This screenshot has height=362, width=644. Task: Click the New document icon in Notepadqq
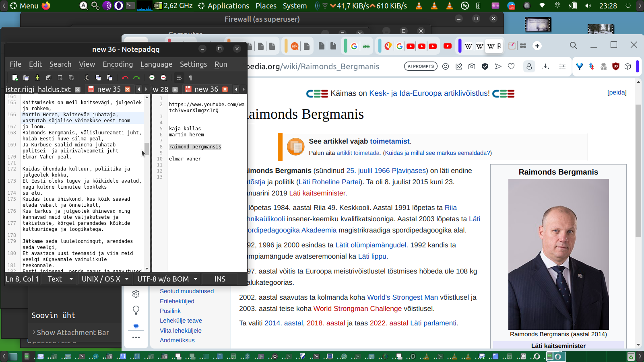(x=15, y=78)
